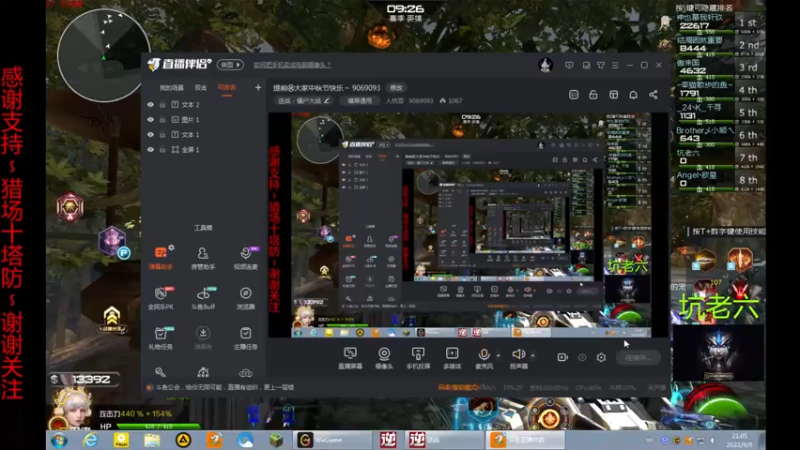Switch to the orange highlighted scene tab
This screenshot has width=800, height=450.
(x=227, y=87)
